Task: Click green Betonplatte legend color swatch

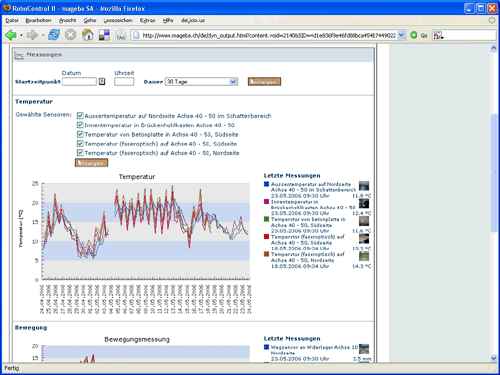Action: [x=266, y=219]
